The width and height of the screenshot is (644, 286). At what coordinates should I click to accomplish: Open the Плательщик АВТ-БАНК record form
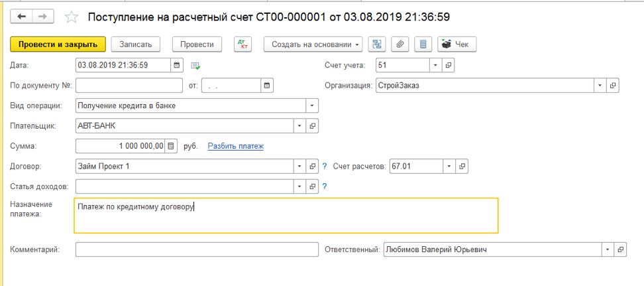pyautogui.click(x=312, y=125)
